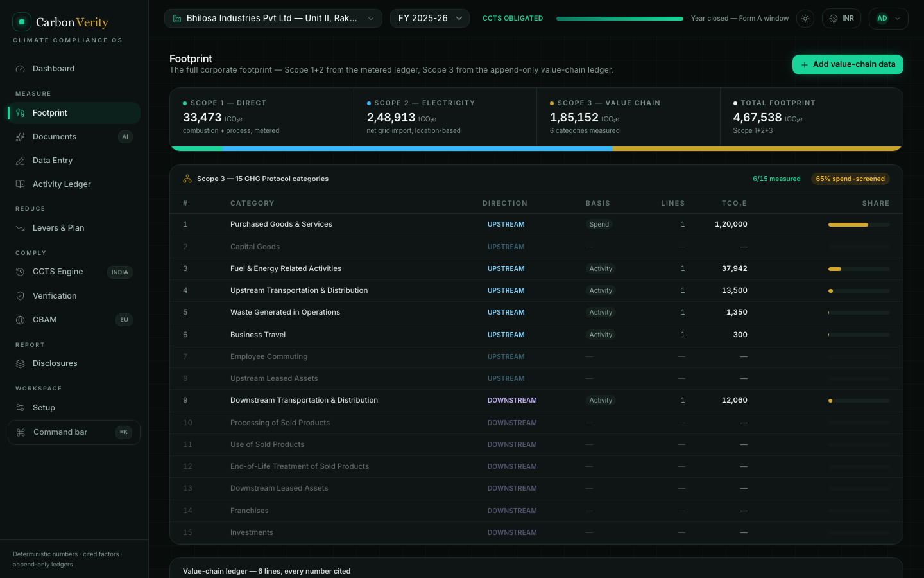Click the Disclosures layers icon
This screenshot has width=924, height=578.
[x=21, y=363]
